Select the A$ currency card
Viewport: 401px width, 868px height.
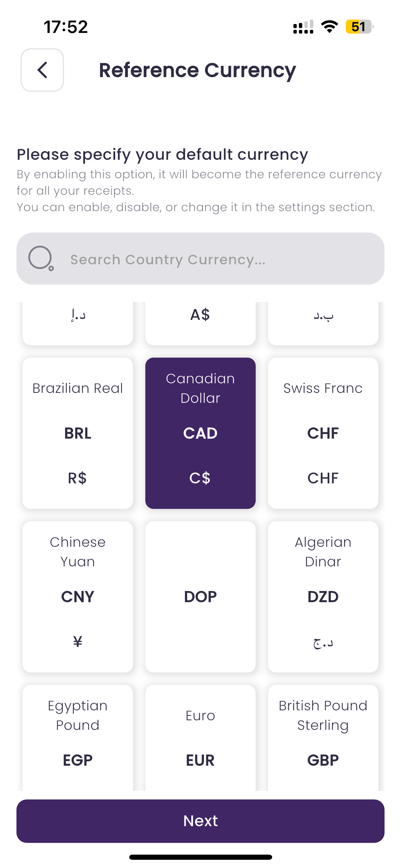(x=200, y=322)
